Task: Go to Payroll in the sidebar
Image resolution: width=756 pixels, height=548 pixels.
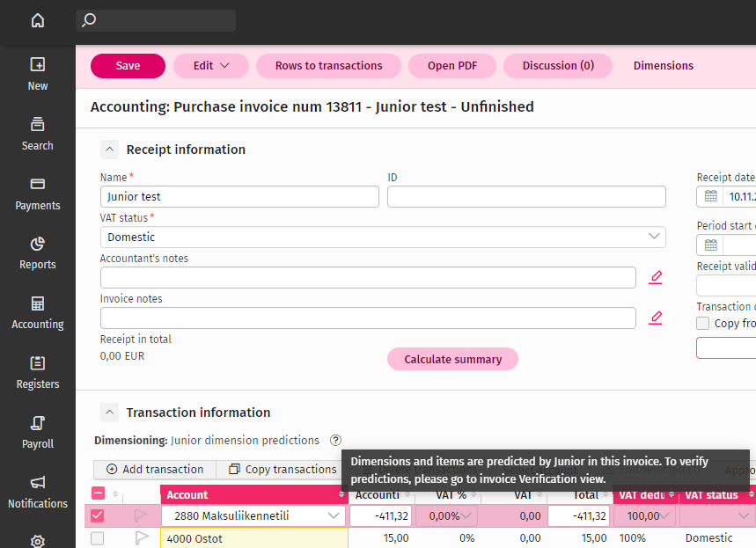Action: pyautogui.click(x=37, y=432)
